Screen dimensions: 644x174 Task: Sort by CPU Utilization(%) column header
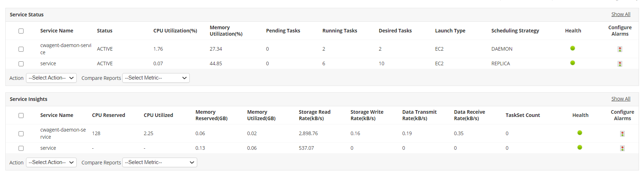(x=175, y=31)
